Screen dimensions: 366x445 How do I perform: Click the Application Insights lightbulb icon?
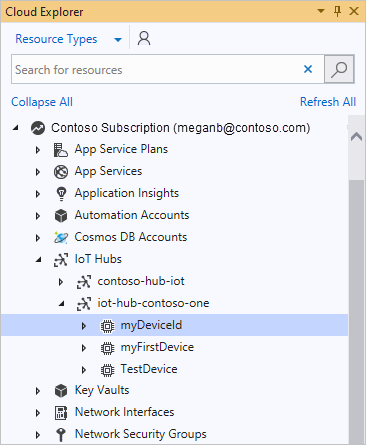[x=61, y=194]
